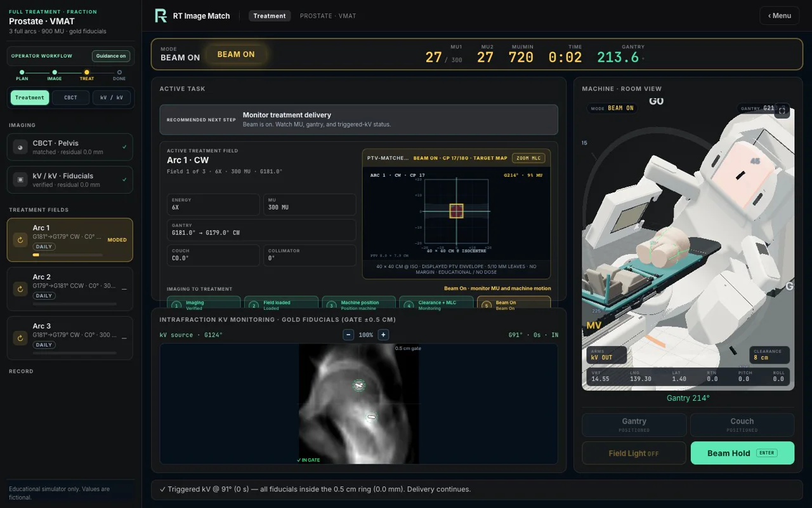Click the Gantry G181.0° → G179.0° CW field
This screenshot has height=508, width=812.
coord(261,230)
